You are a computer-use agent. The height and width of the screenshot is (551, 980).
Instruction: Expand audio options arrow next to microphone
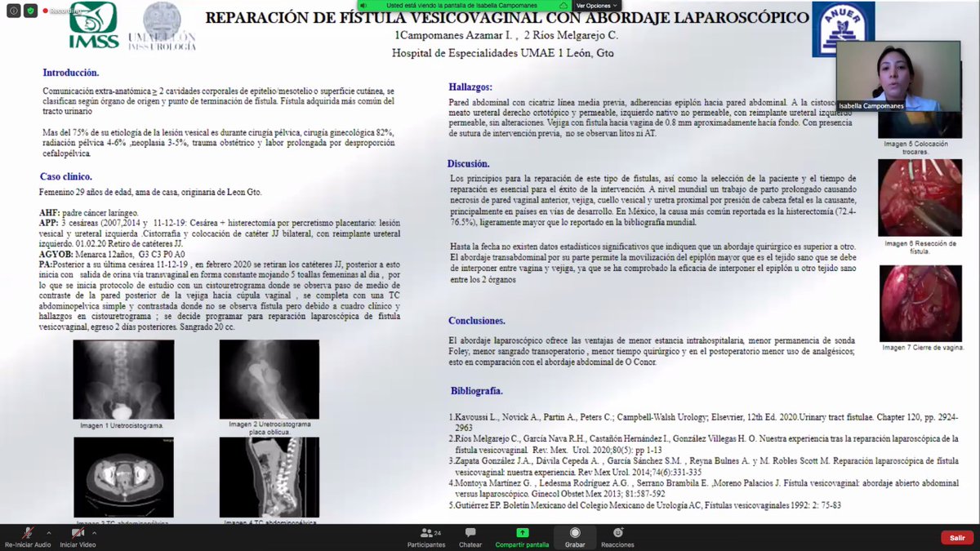pos(49,532)
